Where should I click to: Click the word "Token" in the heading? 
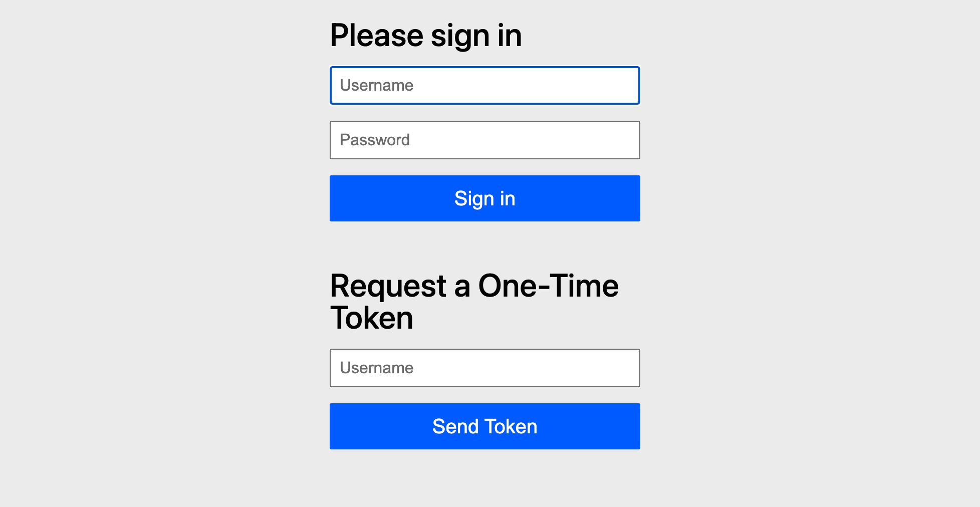pos(372,318)
